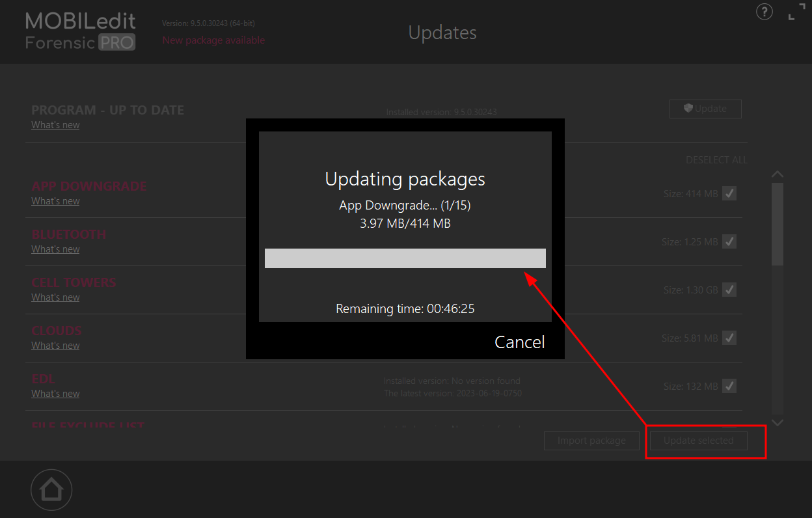
Task: Go to the Home screen icon
Action: (x=51, y=489)
